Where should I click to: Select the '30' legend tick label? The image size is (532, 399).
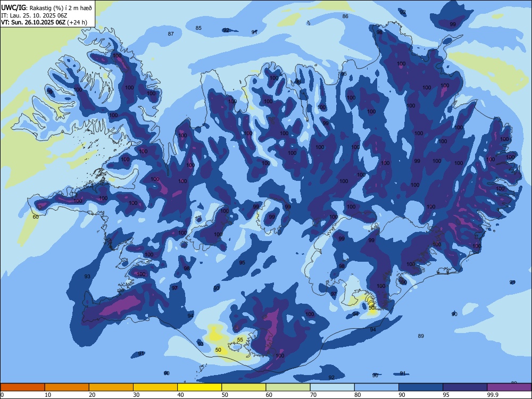click(x=136, y=395)
